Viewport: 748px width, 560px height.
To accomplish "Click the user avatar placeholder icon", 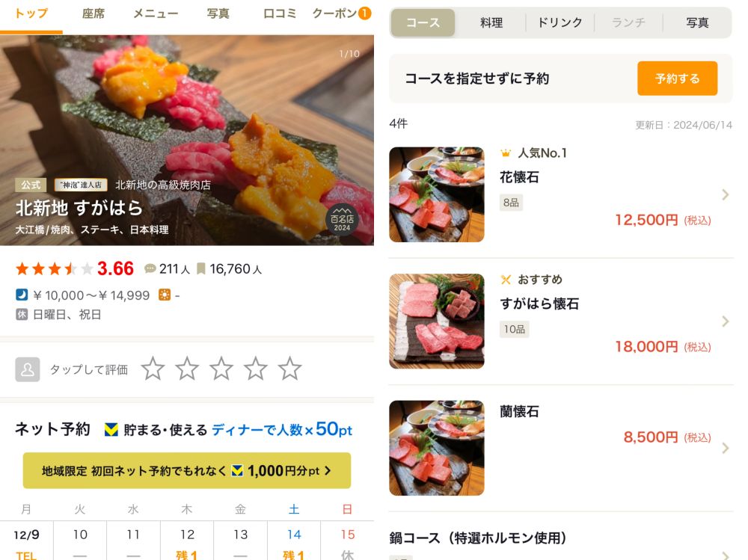I will click(27, 369).
